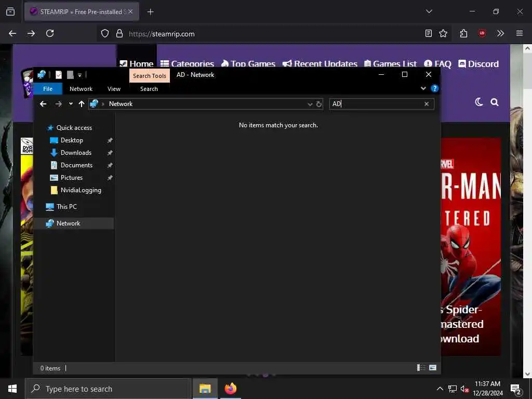Click Firefox back navigation arrow
The height and width of the screenshot is (399, 532).
(x=12, y=33)
